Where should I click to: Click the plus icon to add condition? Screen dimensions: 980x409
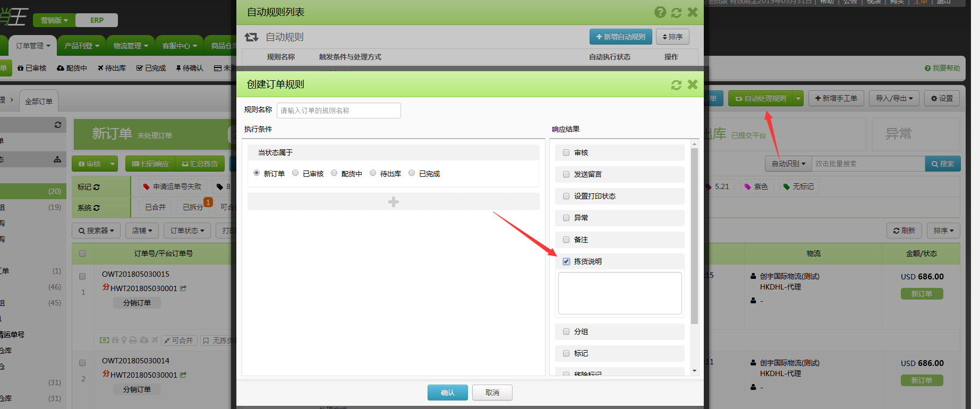click(x=394, y=202)
